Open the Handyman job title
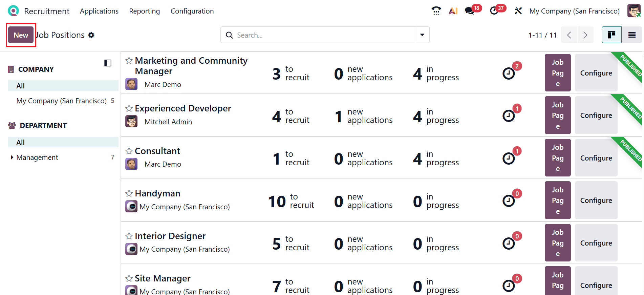This screenshot has width=644, height=295. (x=157, y=193)
